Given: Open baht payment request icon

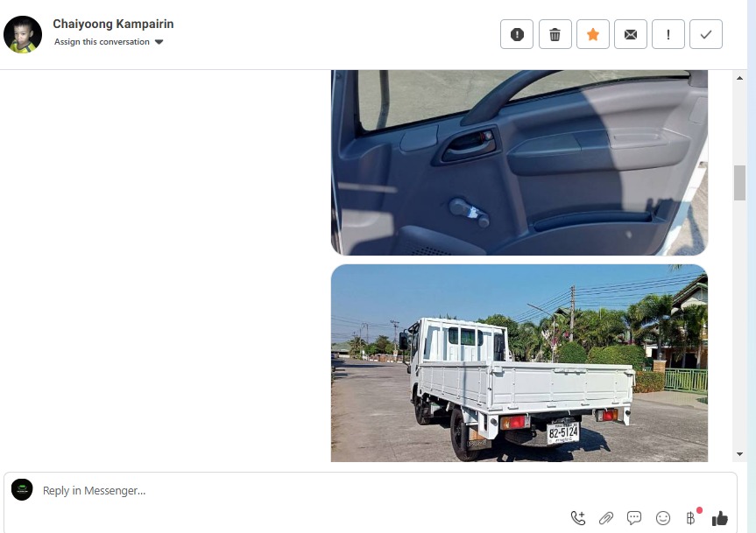Looking at the screenshot, I should coord(691,517).
